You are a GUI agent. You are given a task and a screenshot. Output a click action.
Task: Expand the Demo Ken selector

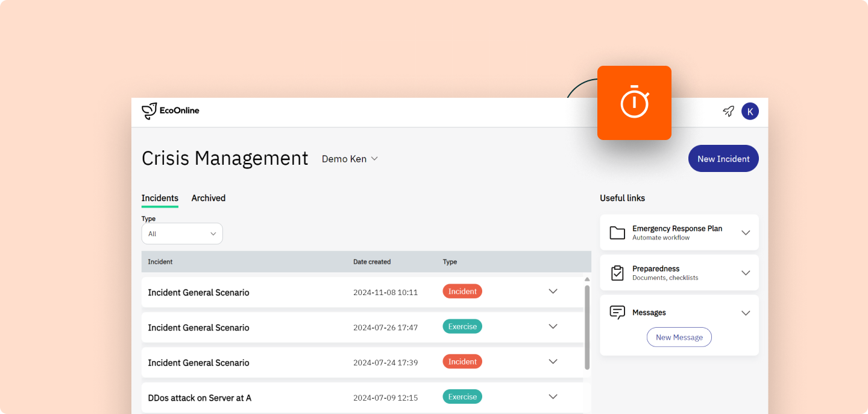point(350,159)
